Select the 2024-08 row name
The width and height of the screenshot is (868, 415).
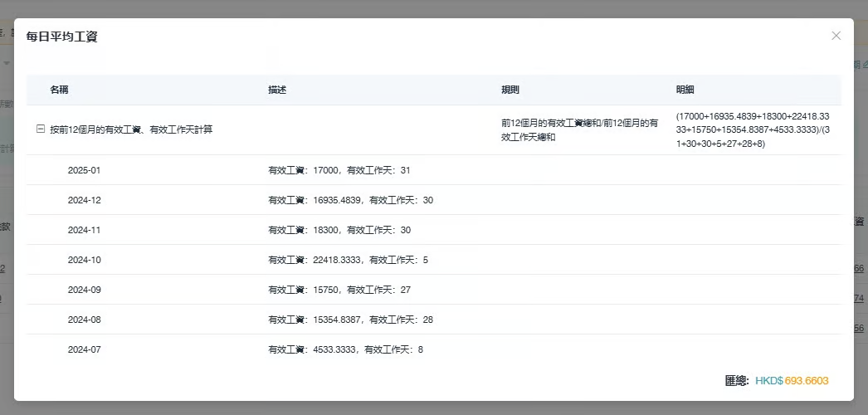[84, 320]
